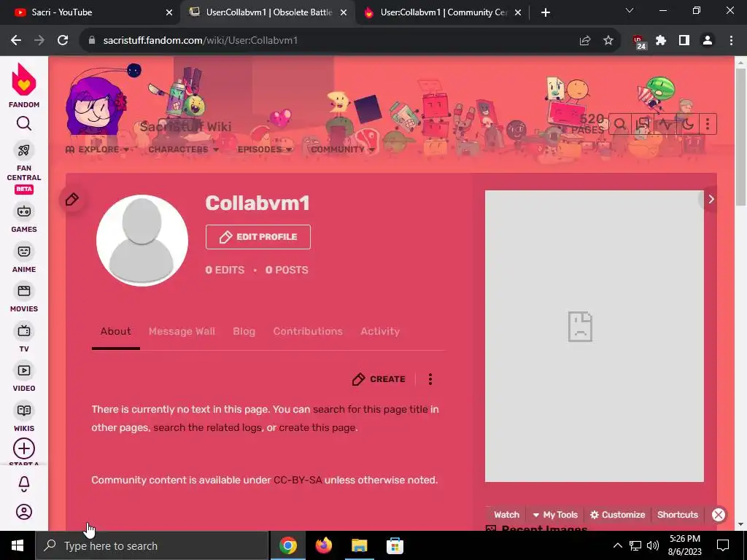Show hidden system tray icons
The height and width of the screenshot is (560, 747).
tap(617, 545)
